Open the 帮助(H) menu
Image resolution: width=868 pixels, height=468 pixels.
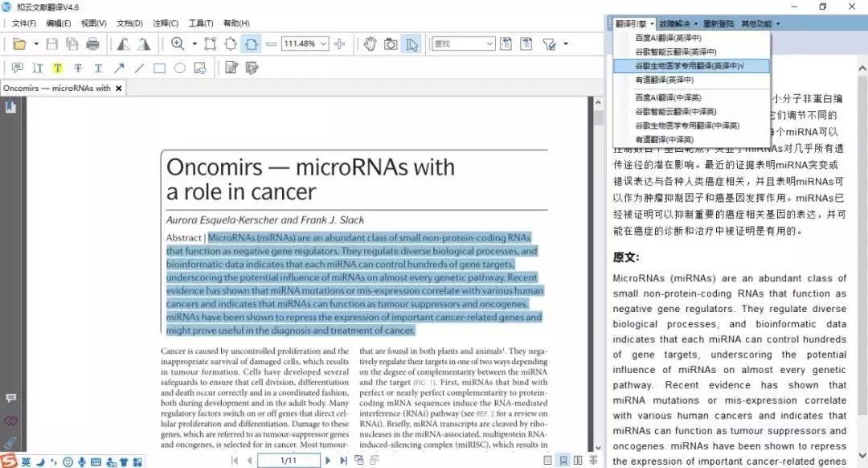click(236, 23)
